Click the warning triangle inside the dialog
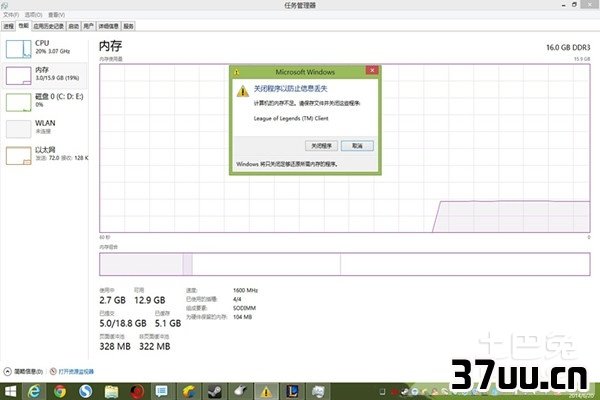 pyautogui.click(x=243, y=91)
